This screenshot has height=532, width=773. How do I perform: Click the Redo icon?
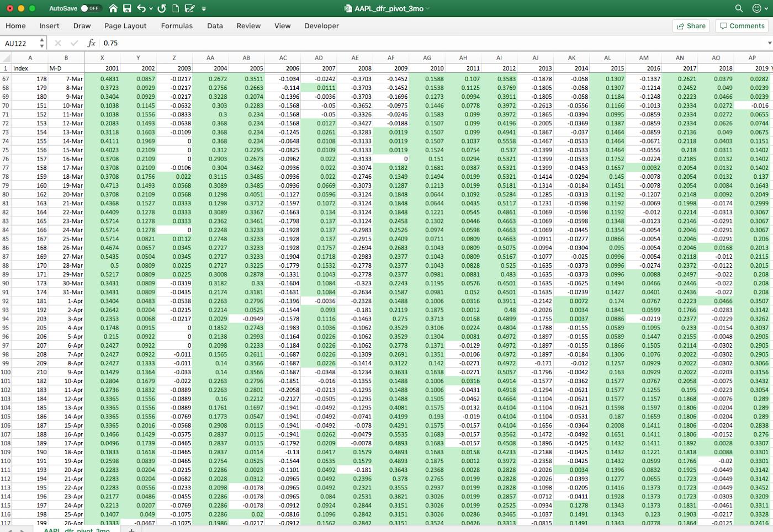162,8
